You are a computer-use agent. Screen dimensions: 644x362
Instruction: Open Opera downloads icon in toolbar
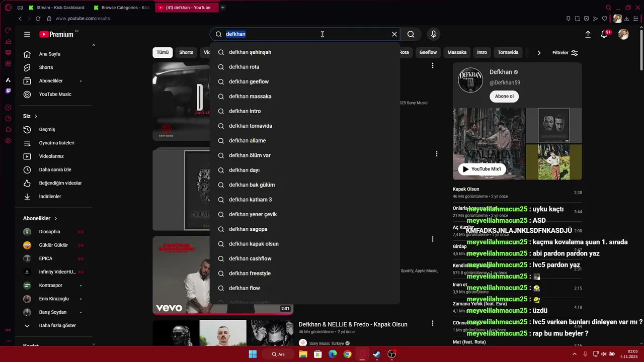(x=627, y=19)
